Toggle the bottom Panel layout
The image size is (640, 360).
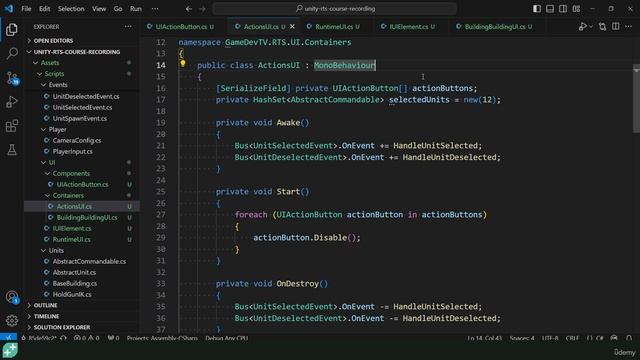coord(550,9)
